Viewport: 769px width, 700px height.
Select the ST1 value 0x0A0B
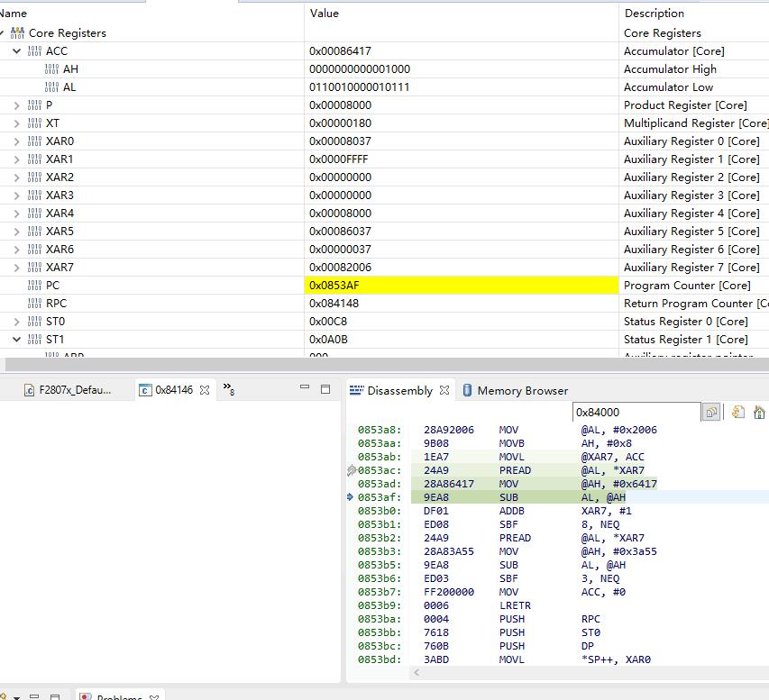(328, 340)
